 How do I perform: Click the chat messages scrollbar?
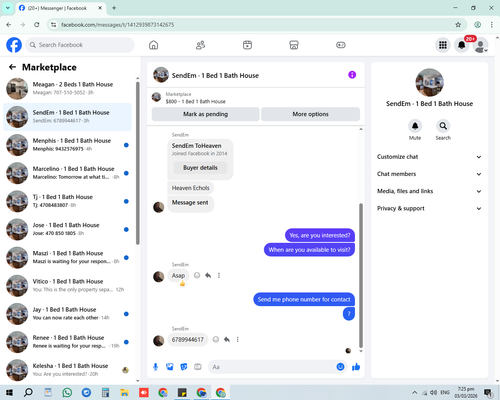pyautogui.click(x=361, y=275)
